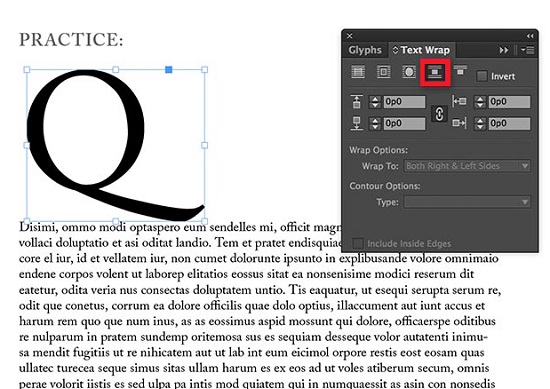Click the top offset icon

tap(356, 102)
